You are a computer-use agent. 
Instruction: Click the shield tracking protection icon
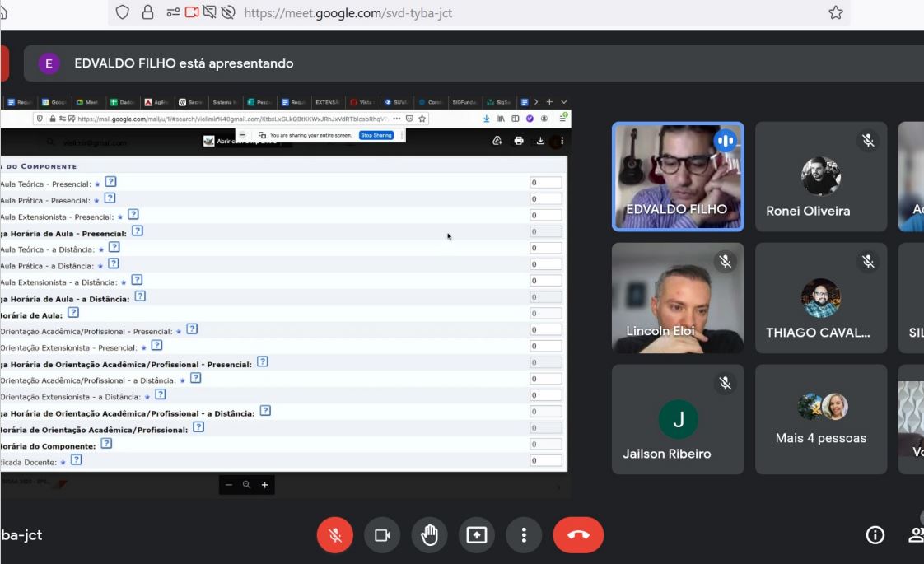click(122, 12)
